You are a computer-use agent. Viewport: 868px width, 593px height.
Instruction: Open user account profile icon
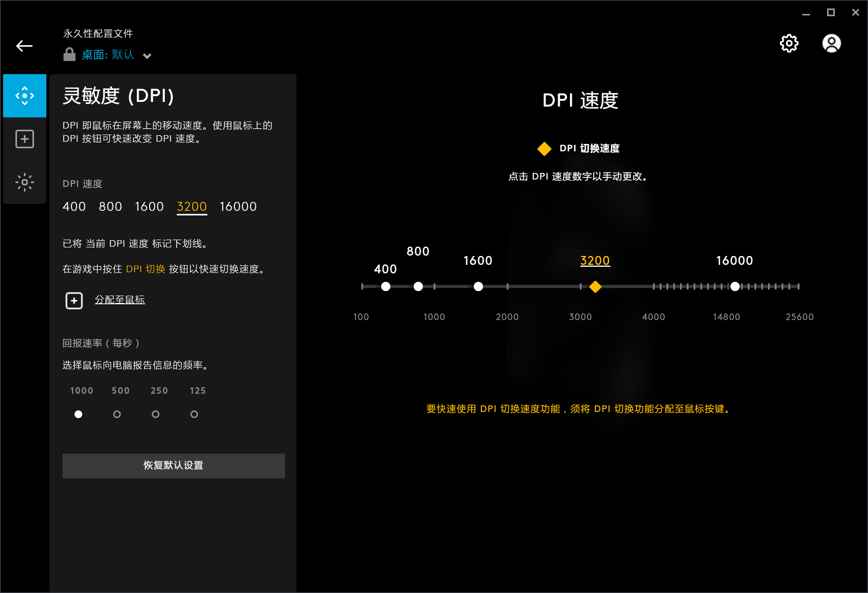point(831,43)
